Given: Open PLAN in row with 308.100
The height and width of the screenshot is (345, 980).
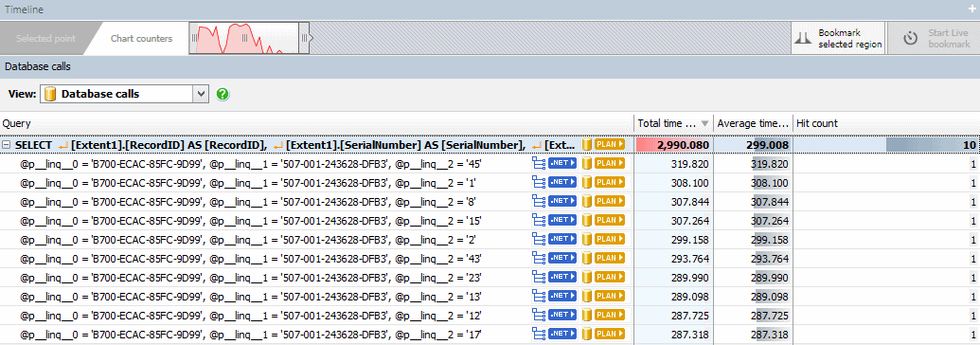Looking at the screenshot, I should 610,182.
